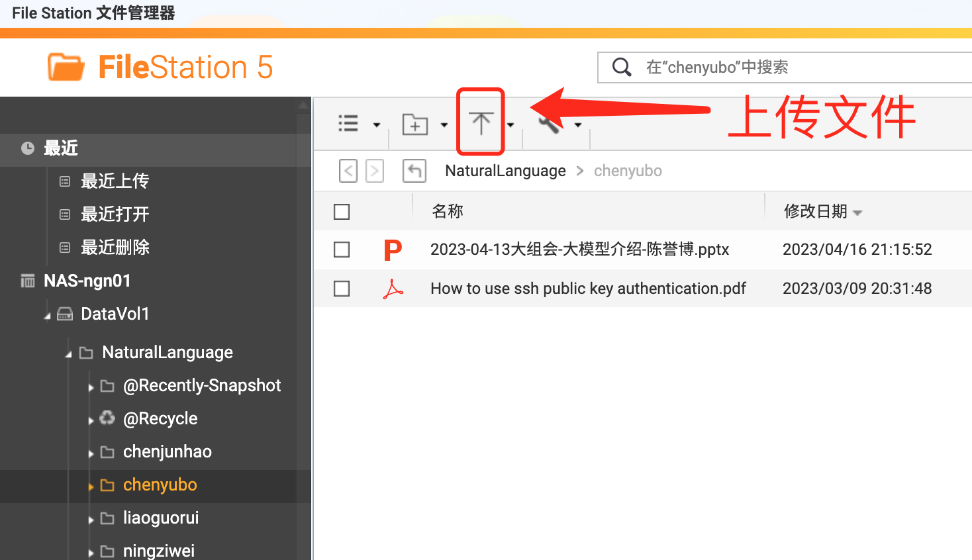This screenshot has width=972, height=560.
Task: Expand the chenyubo tree node
Action: [x=91, y=487]
